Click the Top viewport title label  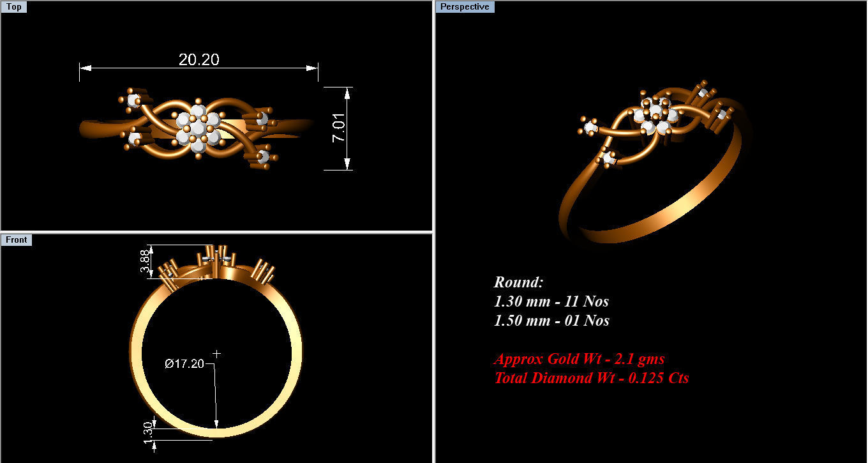point(14,7)
